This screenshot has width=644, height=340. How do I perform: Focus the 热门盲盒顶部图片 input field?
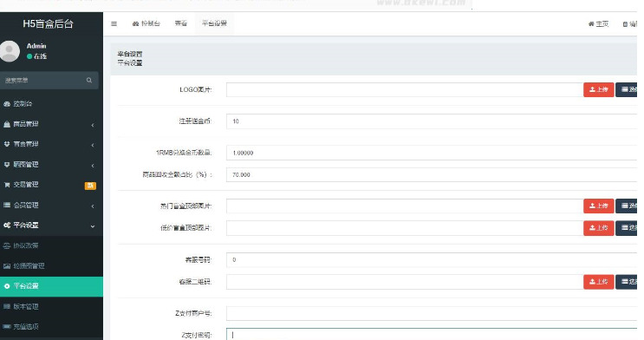point(405,206)
